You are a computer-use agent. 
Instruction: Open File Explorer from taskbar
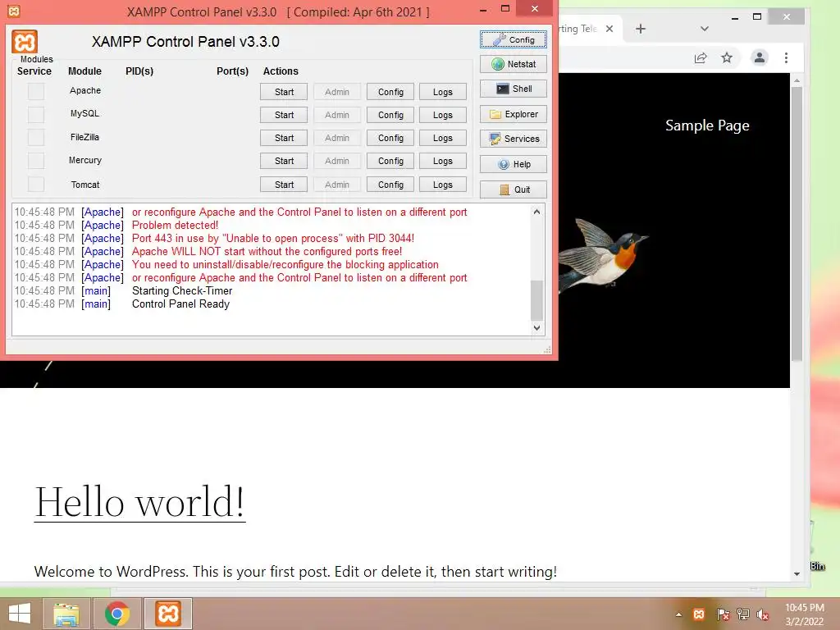point(66,614)
